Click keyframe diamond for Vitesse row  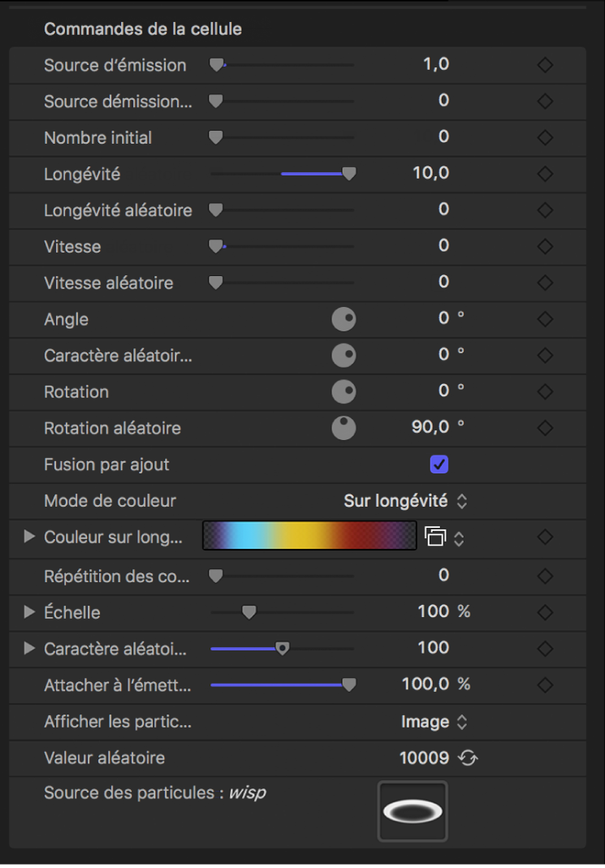(x=545, y=246)
